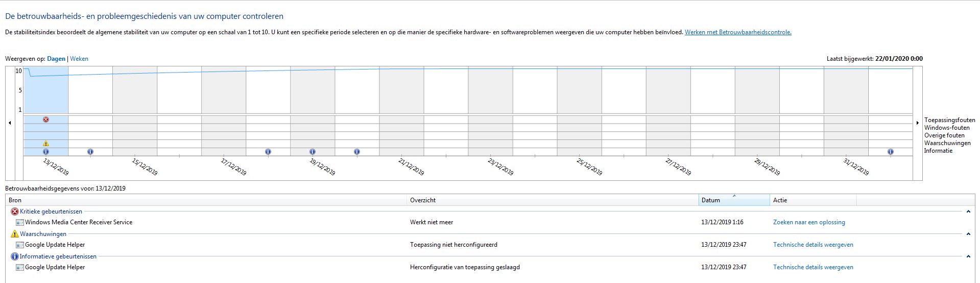
Task: Sort by the Overzicht column header
Action: [553, 200]
